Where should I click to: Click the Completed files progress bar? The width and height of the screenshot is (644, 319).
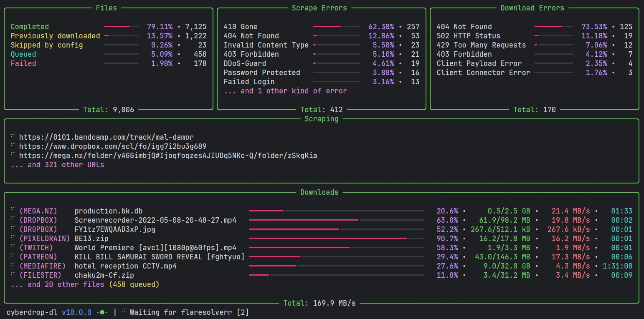[121, 27]
